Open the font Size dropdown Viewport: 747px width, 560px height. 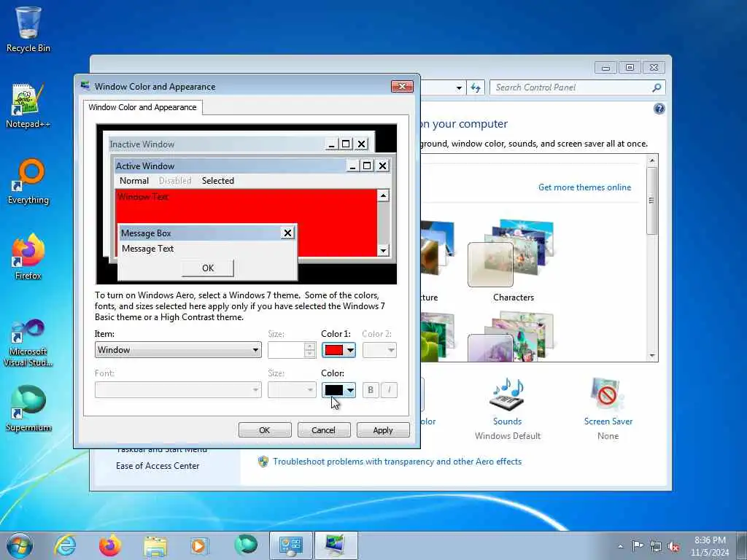(292, 390)
